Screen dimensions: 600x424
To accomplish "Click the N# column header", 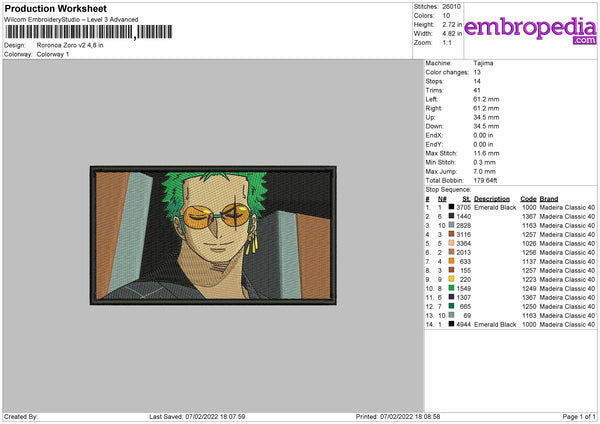I will pos(442,199).
